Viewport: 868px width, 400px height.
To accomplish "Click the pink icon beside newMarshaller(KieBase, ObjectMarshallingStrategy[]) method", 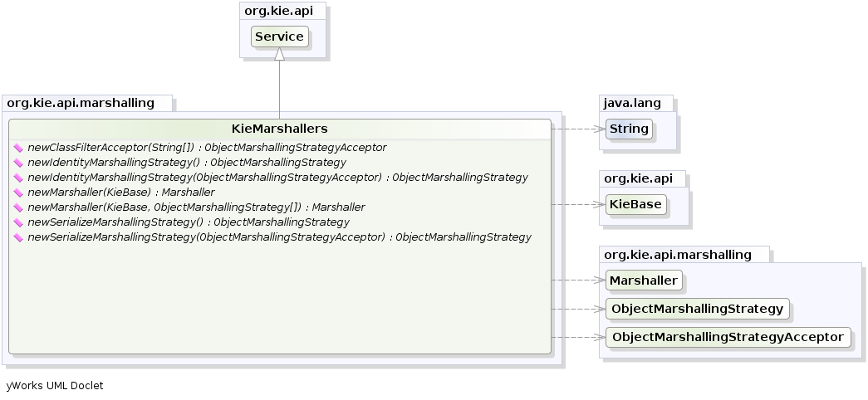I will [x=19, y=207].
